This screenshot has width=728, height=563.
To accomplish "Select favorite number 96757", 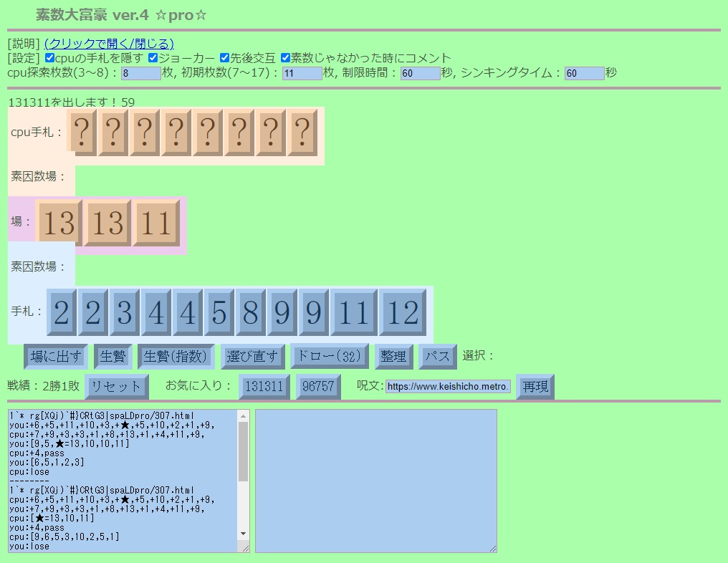I will [x=318, y=387].
